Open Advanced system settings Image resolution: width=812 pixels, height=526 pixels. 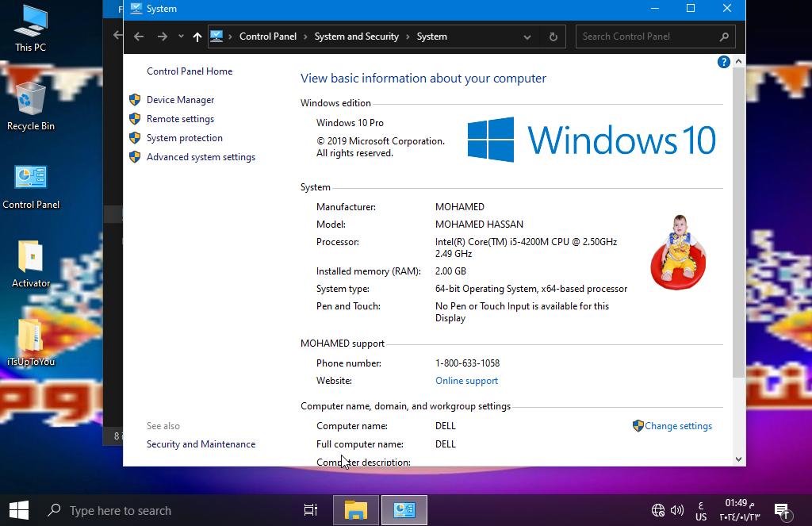pos(201,157)
